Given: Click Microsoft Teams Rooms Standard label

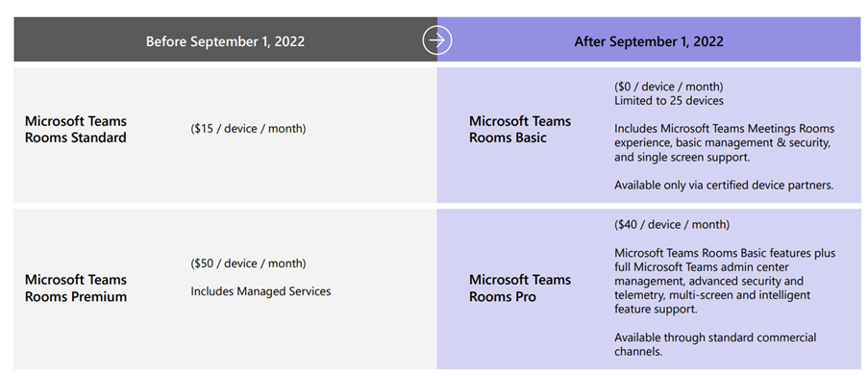Looking at the screenshot, I should [x=76, y=129].
